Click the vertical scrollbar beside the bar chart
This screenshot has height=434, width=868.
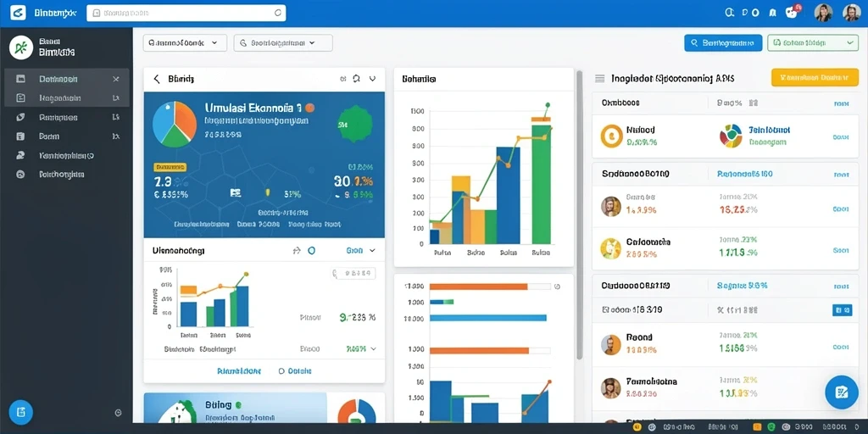580,214
